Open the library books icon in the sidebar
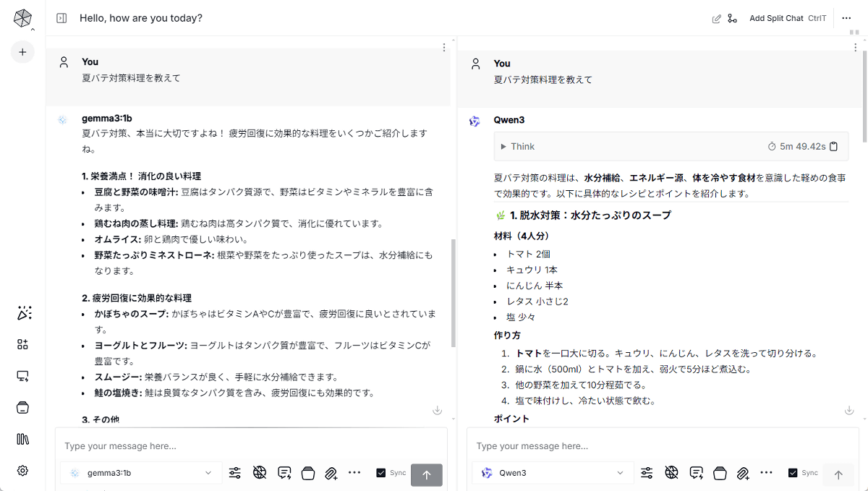Image resolution: width=868 pixels, height=491 pixels. point(22,439)
